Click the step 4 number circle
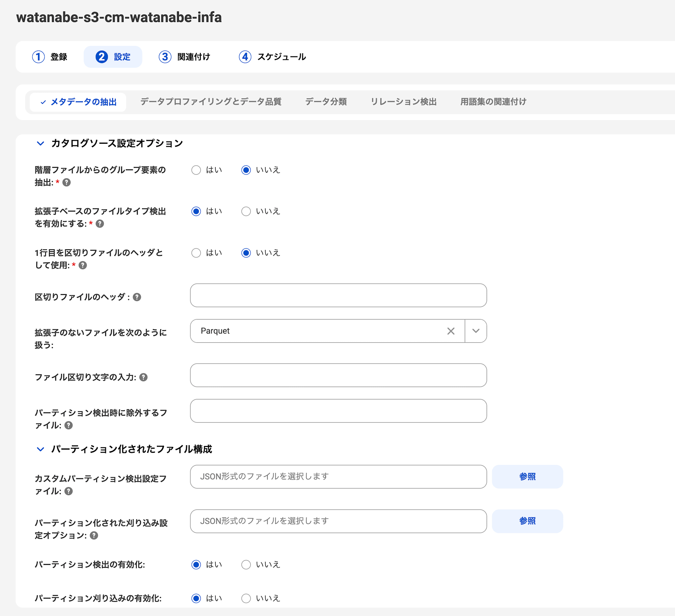This screenshot has height=616, width=675. [x=245, y=57]
